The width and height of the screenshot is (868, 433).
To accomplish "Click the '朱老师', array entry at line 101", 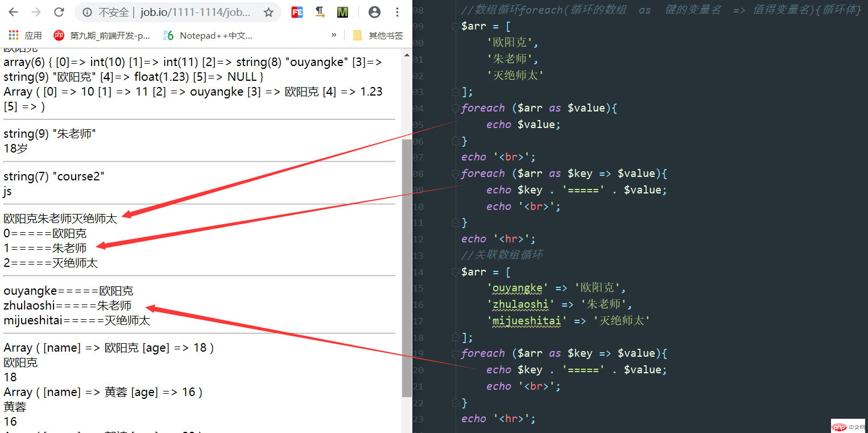I will tap(512, 59).
